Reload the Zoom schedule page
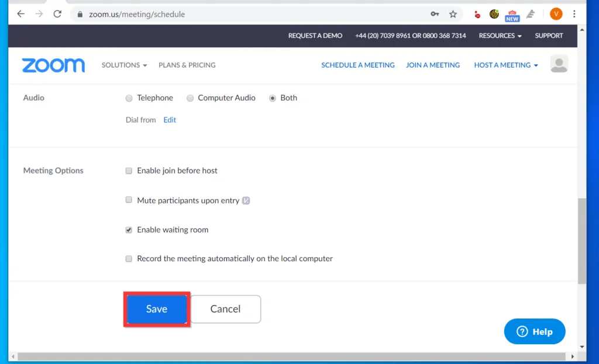The height and width of the screenshot is (364, 599). click(57, 14)
